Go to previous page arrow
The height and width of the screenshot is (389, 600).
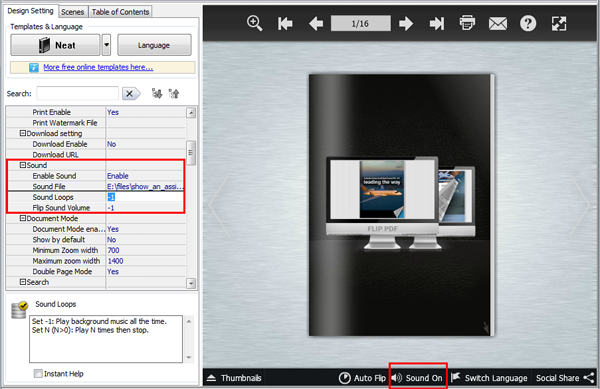click(316, 24)
